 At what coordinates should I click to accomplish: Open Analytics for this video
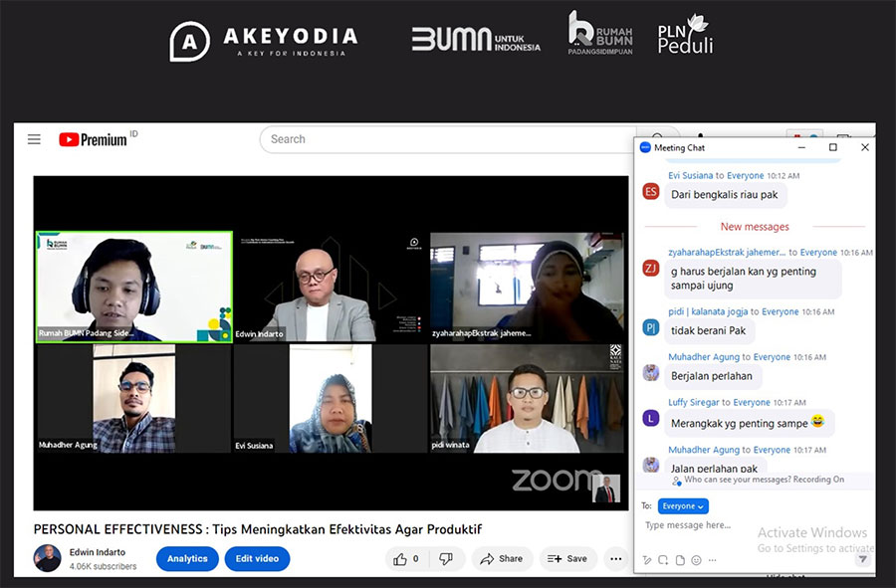click(187, 559)
